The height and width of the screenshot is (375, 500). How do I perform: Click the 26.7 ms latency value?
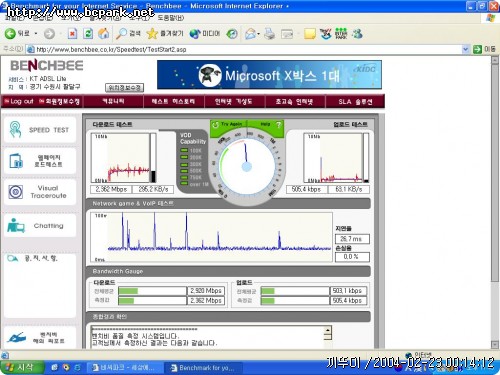(352, 239)
